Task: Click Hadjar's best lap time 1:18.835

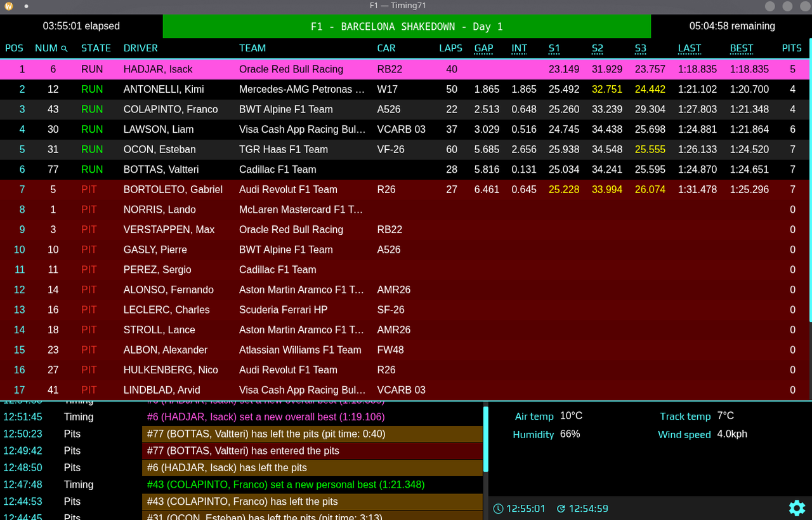Action: click(x=749, y=69)
